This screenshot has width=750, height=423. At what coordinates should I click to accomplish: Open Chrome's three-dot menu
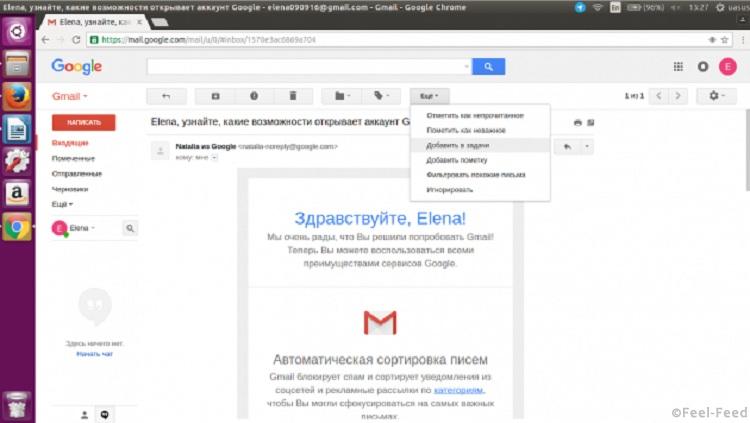743,40
